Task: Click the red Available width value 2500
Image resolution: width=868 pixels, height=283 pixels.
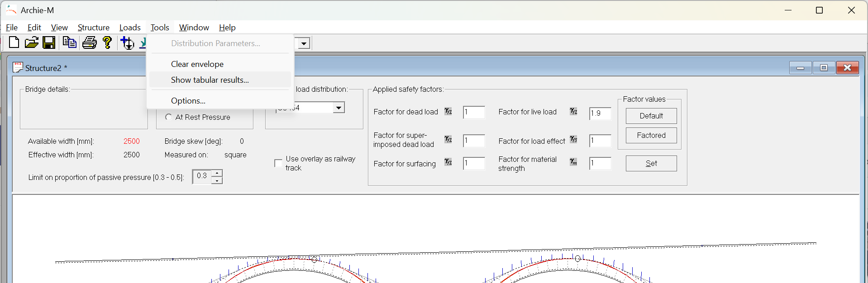Action: tap(132, 141)
